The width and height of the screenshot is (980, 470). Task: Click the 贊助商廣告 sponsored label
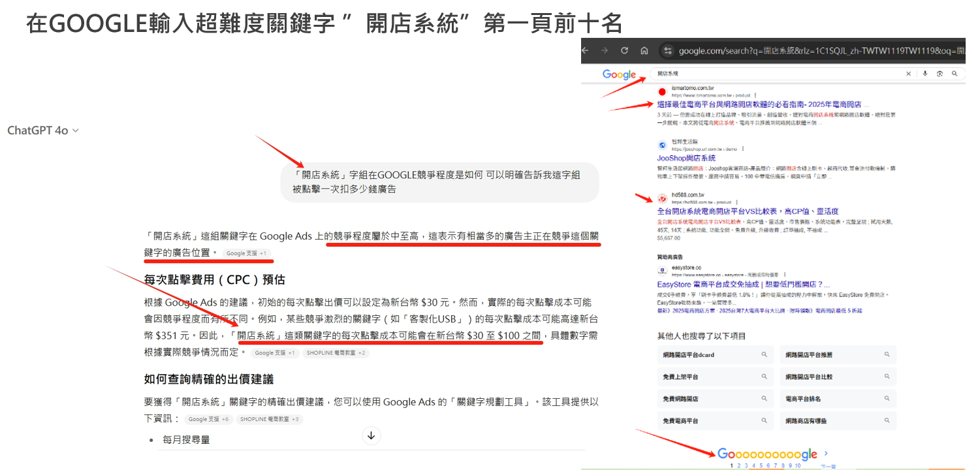click(671, 257)
